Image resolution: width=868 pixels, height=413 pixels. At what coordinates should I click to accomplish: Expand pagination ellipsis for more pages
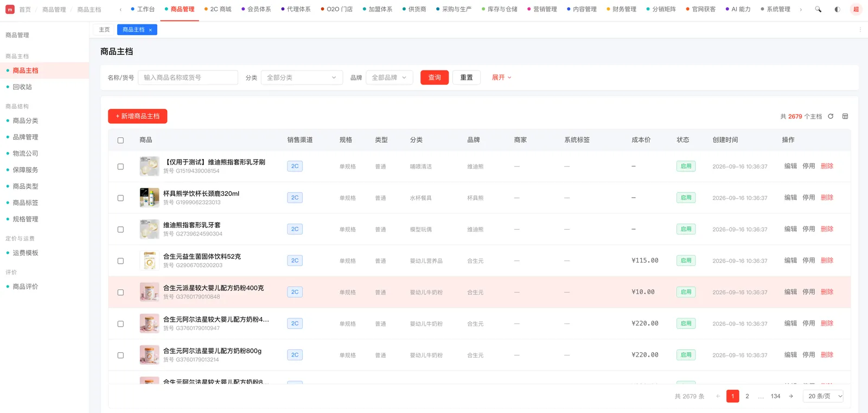tap(761, 396)
